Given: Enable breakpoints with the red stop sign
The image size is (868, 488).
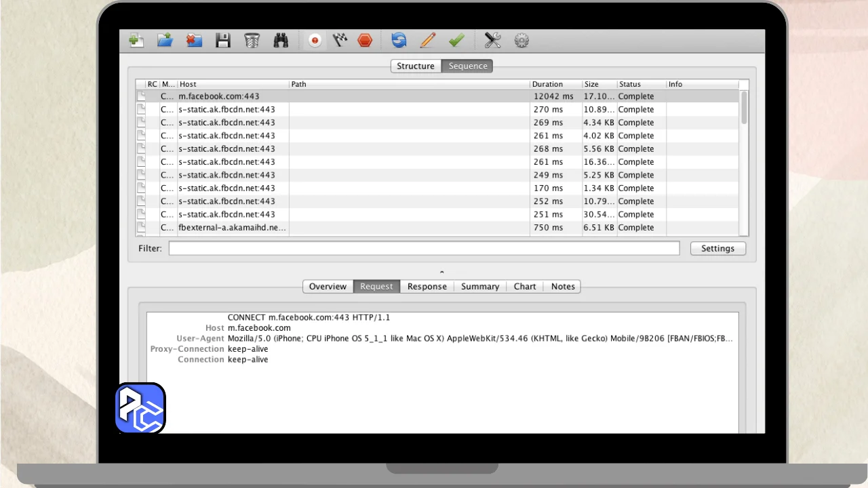Looking at the screenshot, I should click(365, 41).
